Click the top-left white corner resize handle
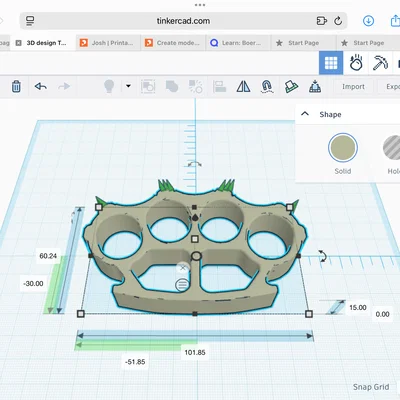 (x=99, y=207)
